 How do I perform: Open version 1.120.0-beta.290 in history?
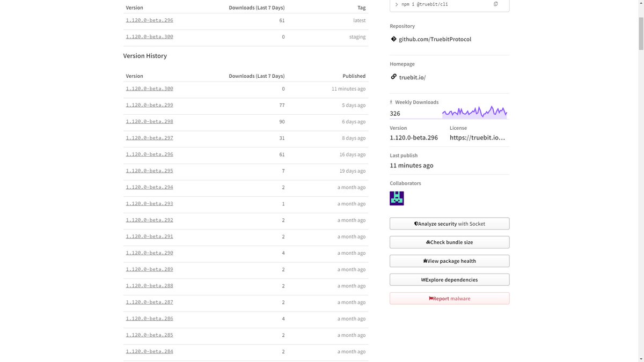click(x=149, y=253)
